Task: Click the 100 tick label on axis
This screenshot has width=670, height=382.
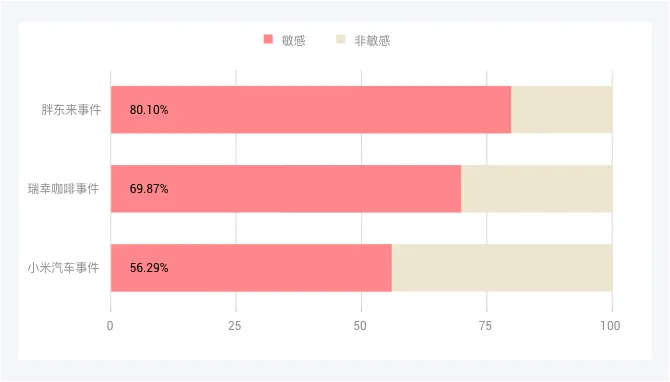Action: 610,326
